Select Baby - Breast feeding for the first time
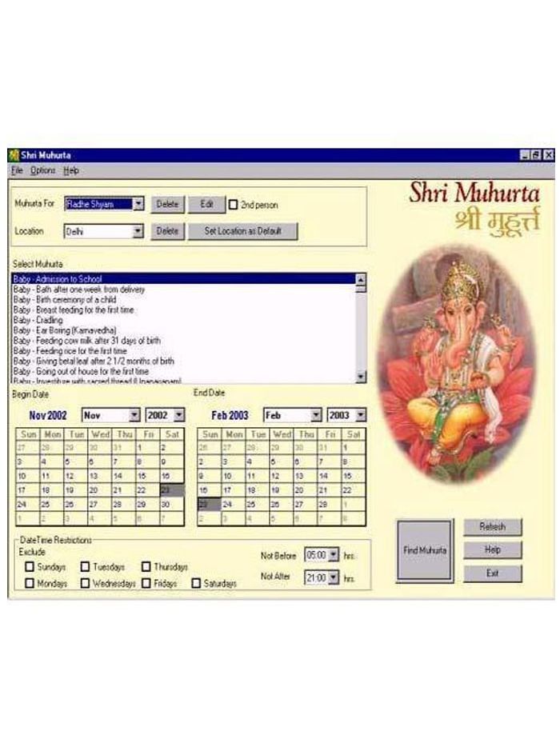Screen dimensions: 560x747 (183, 310)
